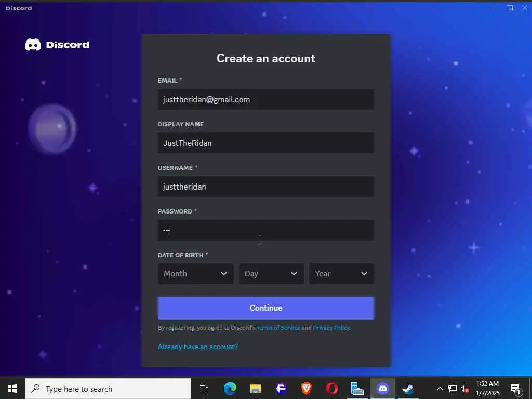The image size is (532, 399).
Task: Click the taskbar search box
Action: pos(108,389)
